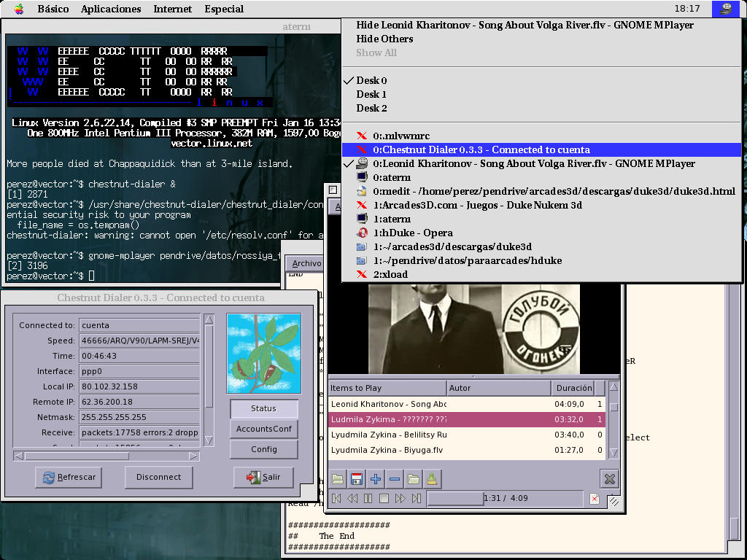Select Lyudmila Zykina - Belilitsy playlist row
747x560 pixels.
(x=467, y=435)
